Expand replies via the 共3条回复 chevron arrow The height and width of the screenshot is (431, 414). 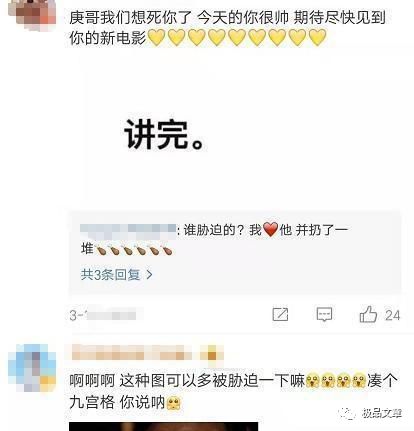(150, 275)
